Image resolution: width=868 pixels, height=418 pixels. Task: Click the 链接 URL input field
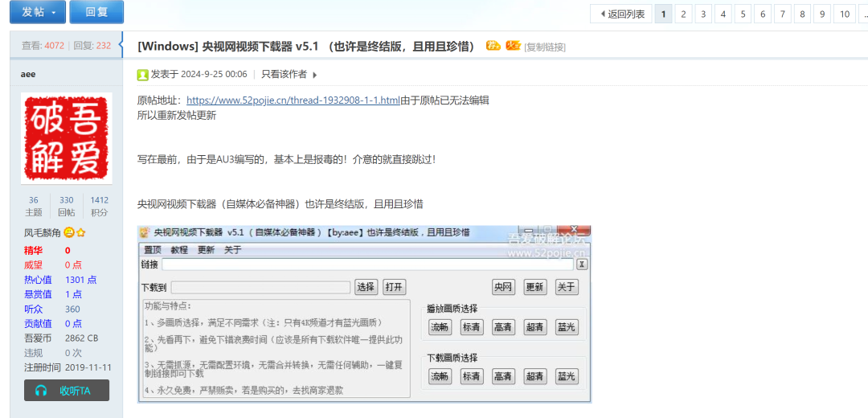[x=367, y=264]
